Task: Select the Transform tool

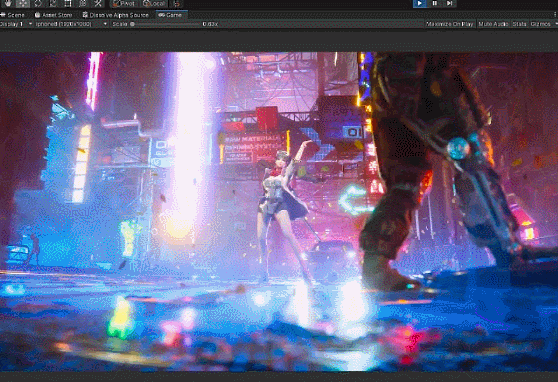Action: pyautogui.click(x=83, y=3)
